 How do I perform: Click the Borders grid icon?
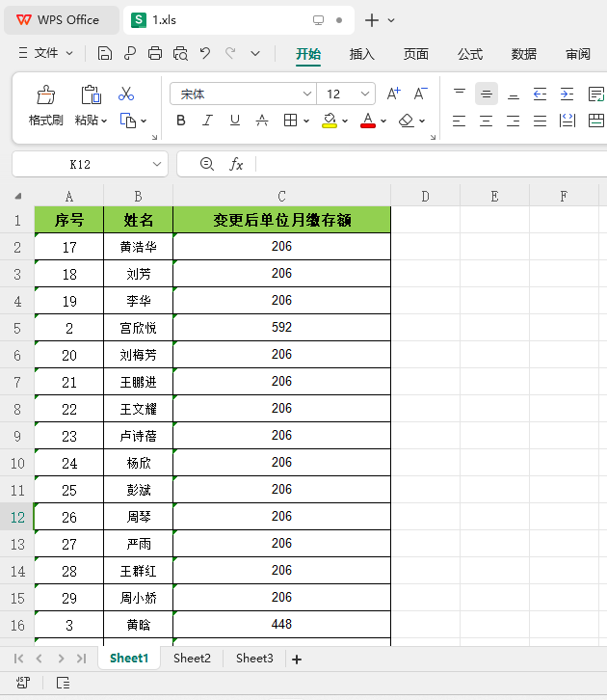(290, 121)
